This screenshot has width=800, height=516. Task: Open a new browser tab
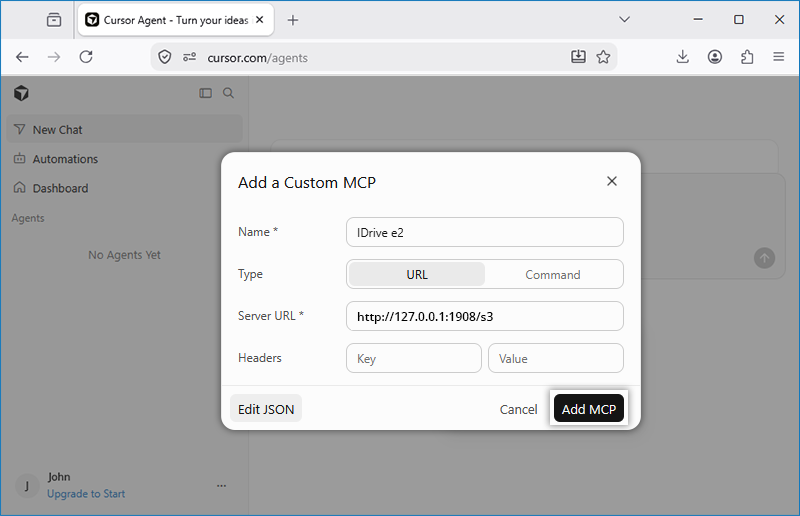coord(293,20)
